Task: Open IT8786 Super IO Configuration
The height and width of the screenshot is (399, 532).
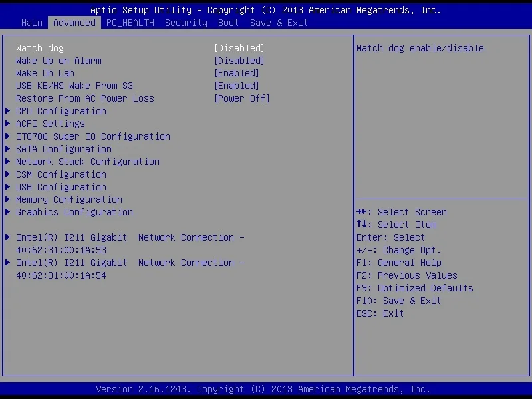Action: pos(93,136)
